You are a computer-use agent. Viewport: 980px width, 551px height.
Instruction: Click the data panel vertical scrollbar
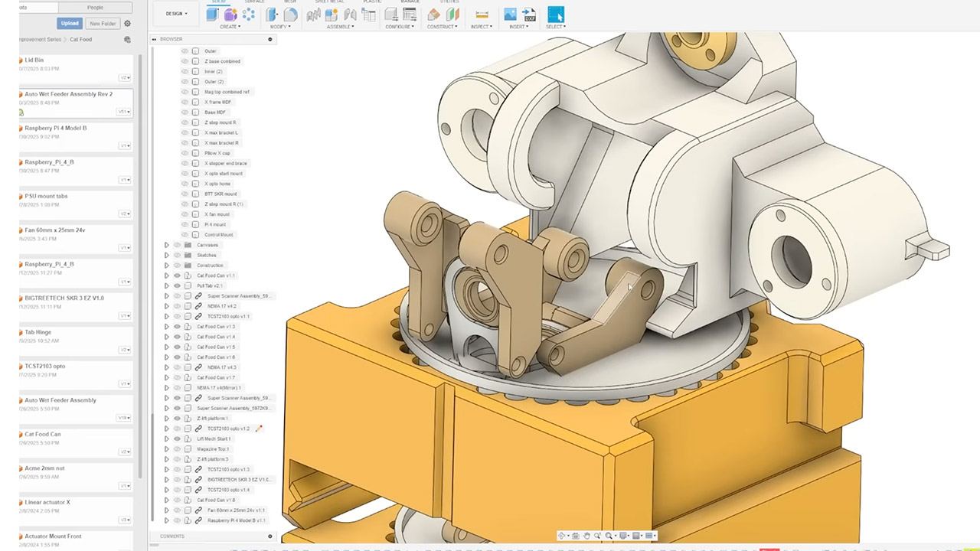point(139,268)
